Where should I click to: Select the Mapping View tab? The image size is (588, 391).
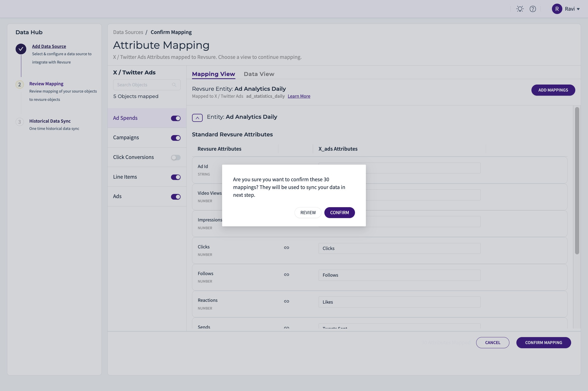(x=213, y=74)
